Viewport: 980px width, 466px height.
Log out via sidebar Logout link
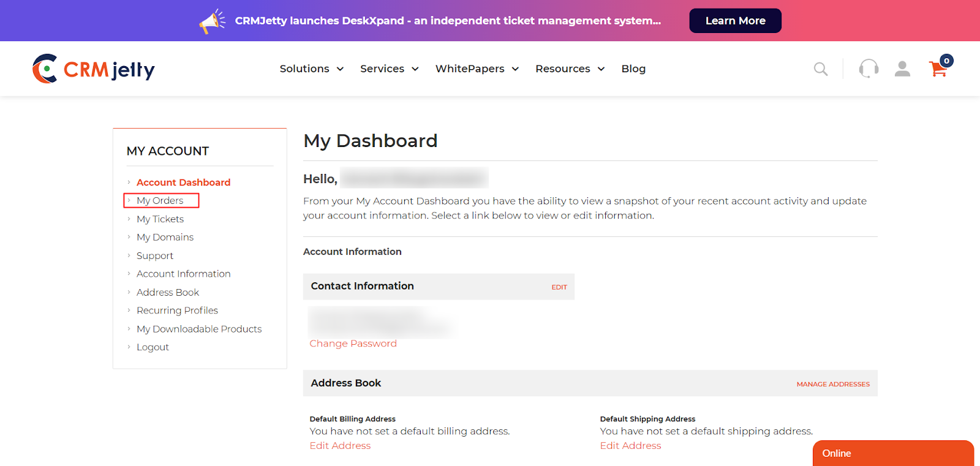tap(153, 347)
